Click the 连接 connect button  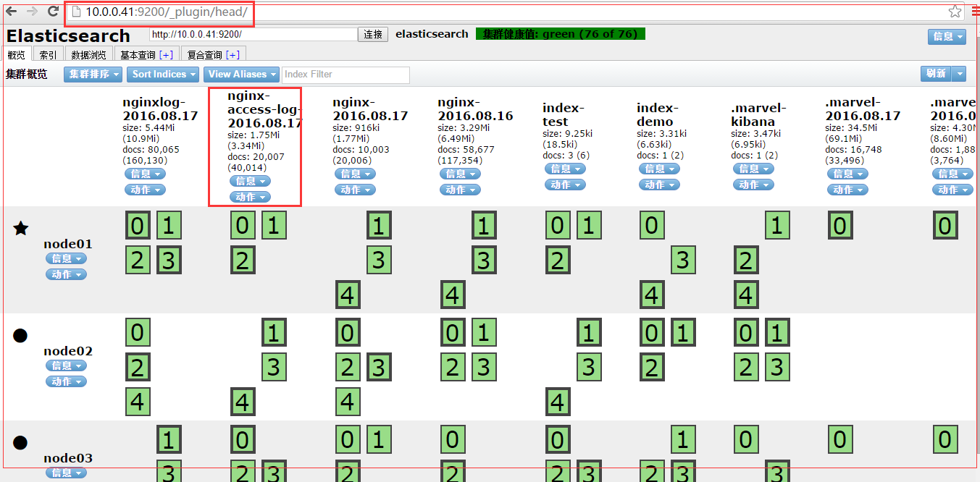point(373,34)
